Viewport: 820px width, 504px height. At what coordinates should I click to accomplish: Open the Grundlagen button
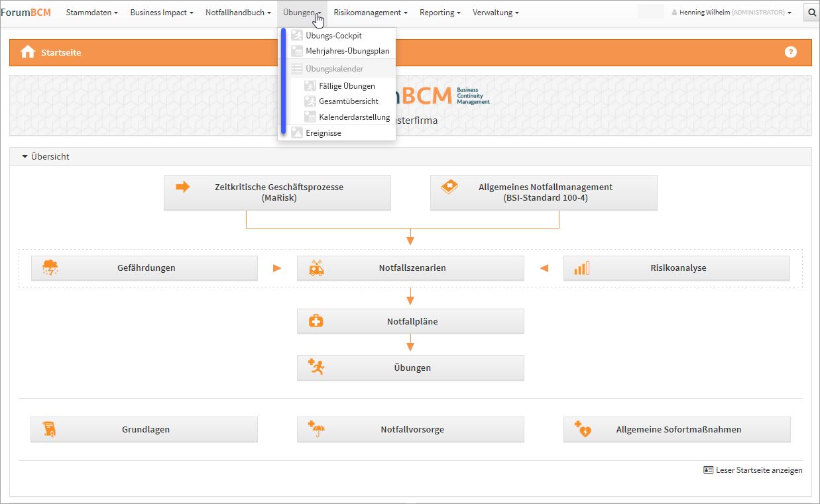point(144,429)
